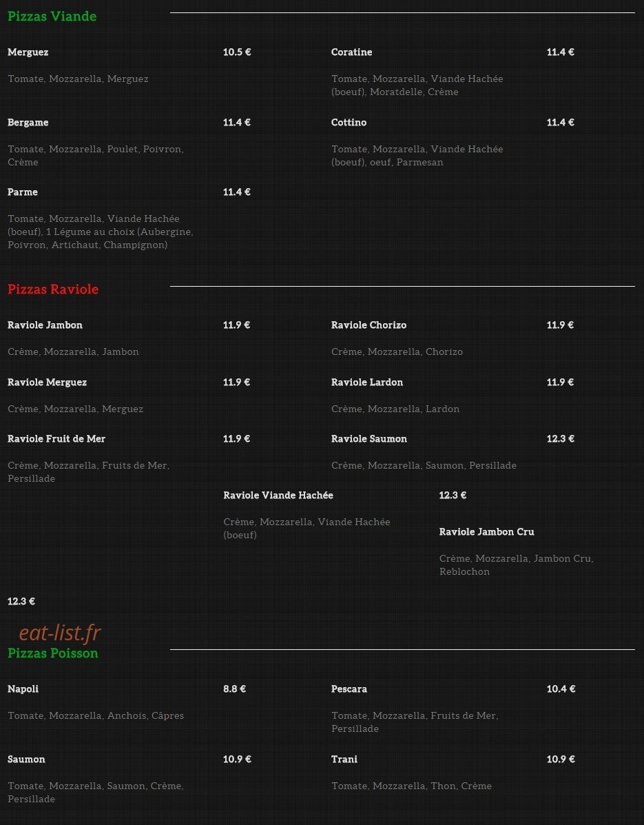This screenshot has width=644, height=825.
Task: Click the Cottino pizza title
Action: click(349, 122)
